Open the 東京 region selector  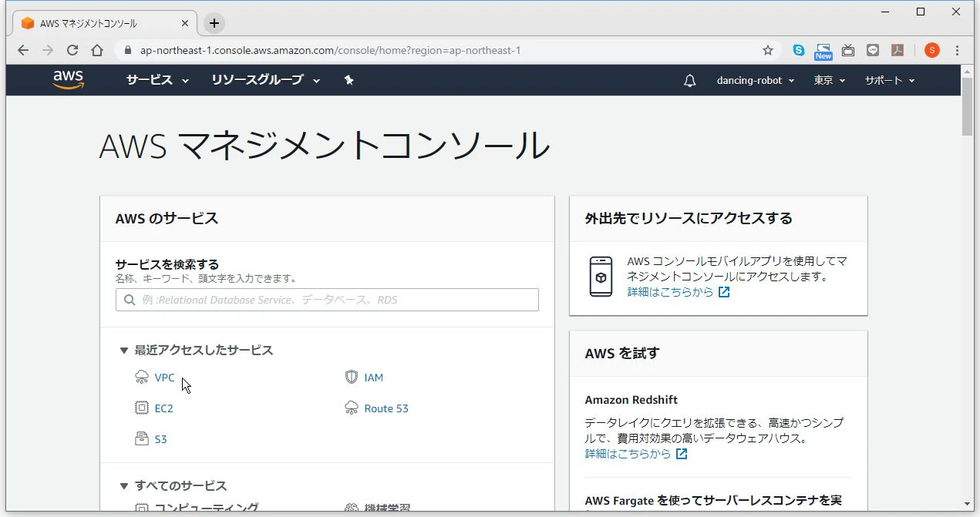(x=830, y=80)
